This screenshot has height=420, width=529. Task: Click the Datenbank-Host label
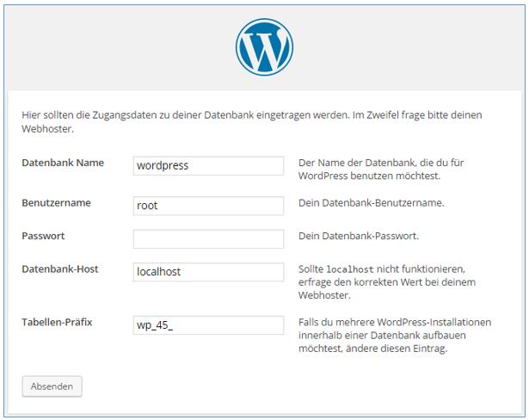pos(60,269)
